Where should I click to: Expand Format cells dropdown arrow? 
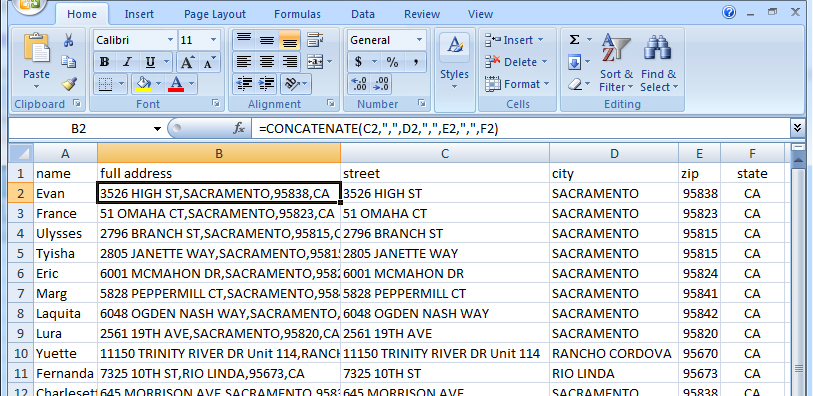pos(545,84)
